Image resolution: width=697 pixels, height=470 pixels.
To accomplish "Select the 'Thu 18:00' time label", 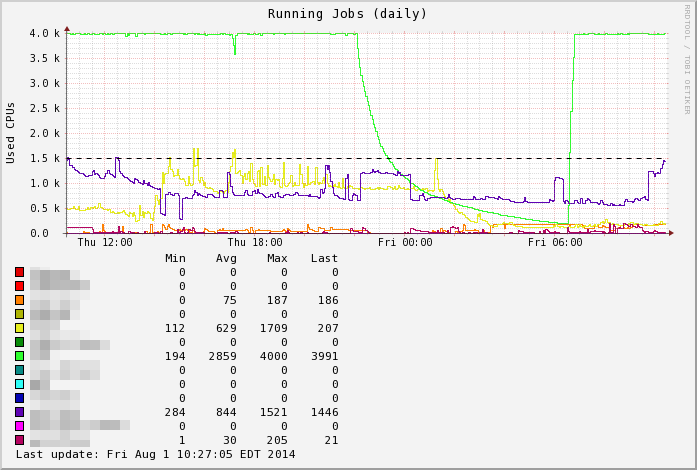I will click(x=255, y=242).
